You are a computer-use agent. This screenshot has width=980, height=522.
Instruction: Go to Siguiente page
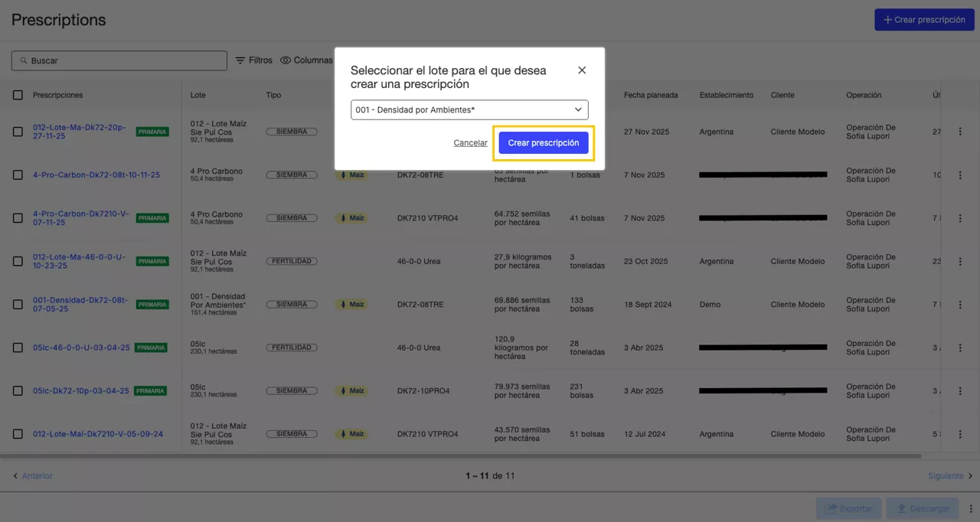950,476
